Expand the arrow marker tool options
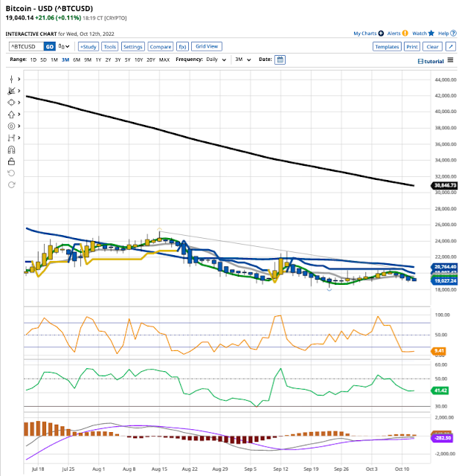The height and width of the screenshot is (476, 476). coord(19,115)
